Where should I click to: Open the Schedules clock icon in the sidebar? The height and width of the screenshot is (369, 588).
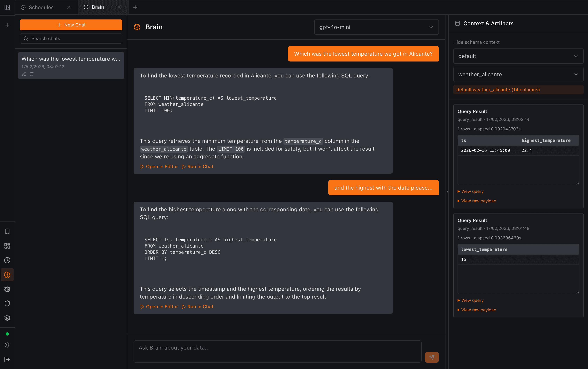tap(7, 260)
